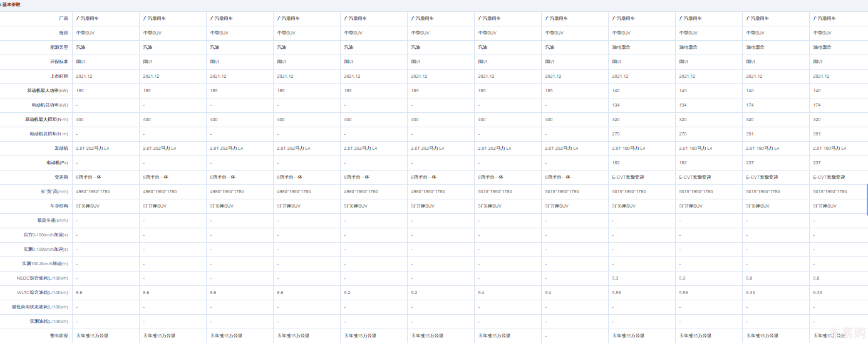868x343 pixels.
Task: Select the WLTC综合油耗(L/100km) label
Action: [x=43, y=293]
